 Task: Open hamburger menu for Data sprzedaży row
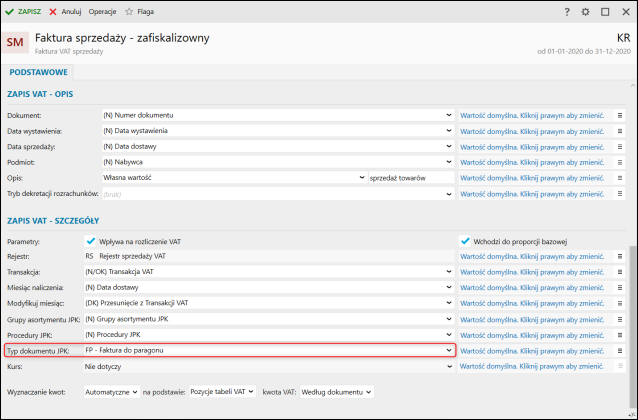[620, 146]
